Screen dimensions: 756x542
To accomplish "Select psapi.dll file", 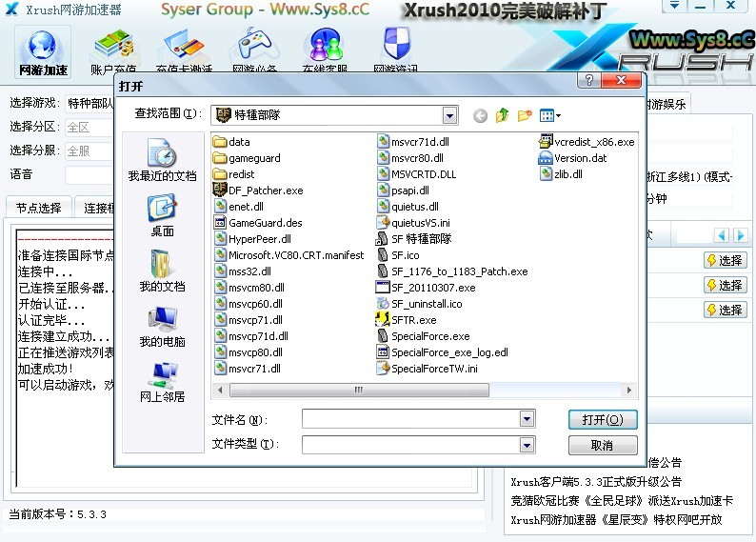I will click(403, 191).
